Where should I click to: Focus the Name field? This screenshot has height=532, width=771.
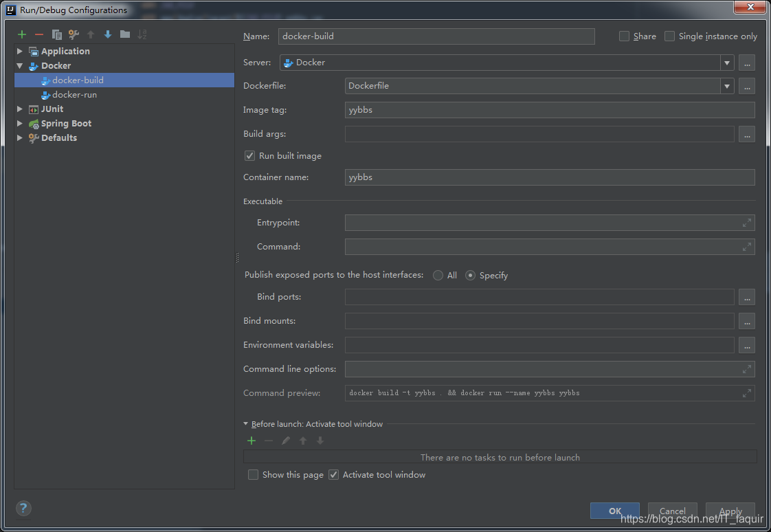tap(436, 36)
